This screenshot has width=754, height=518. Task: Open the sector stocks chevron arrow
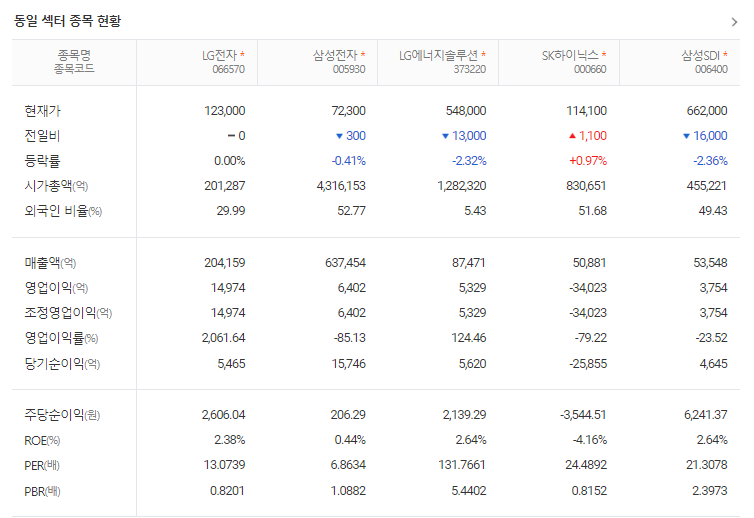click(x=734, y=22)
